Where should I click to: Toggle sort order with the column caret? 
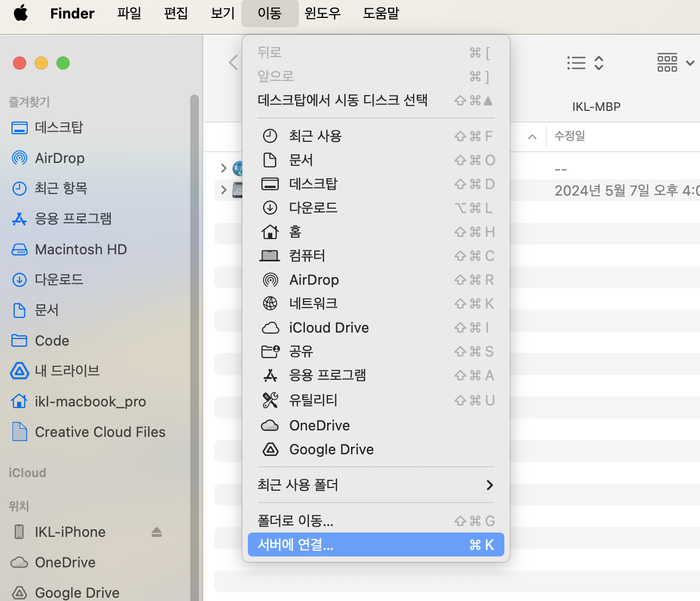coord(533,137)
